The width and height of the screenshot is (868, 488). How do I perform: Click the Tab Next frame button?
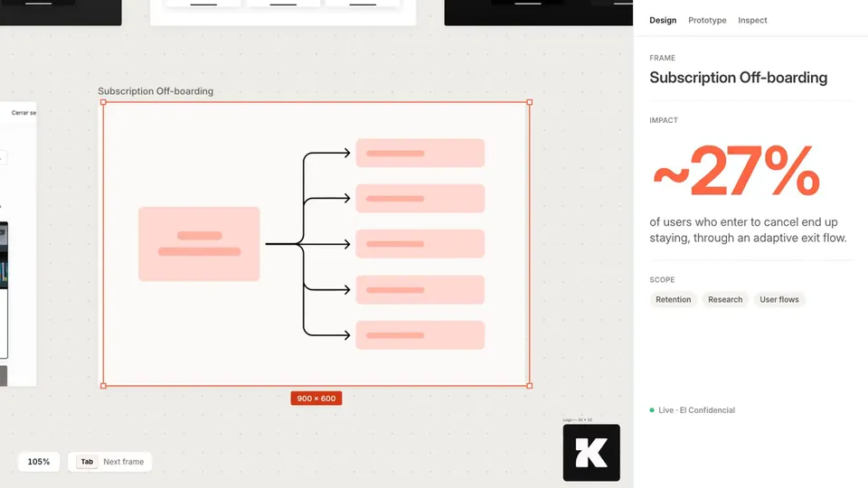click(x=109, y=462)
